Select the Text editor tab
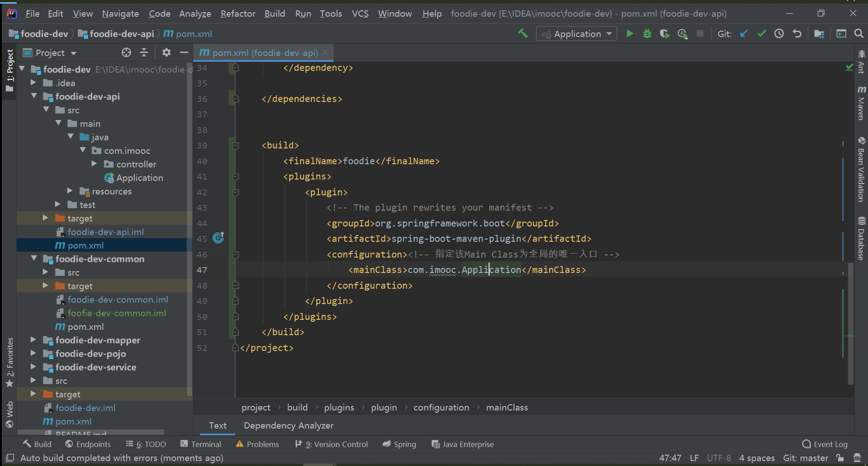Viewport: 868px width, 466px height. (218, 425)
